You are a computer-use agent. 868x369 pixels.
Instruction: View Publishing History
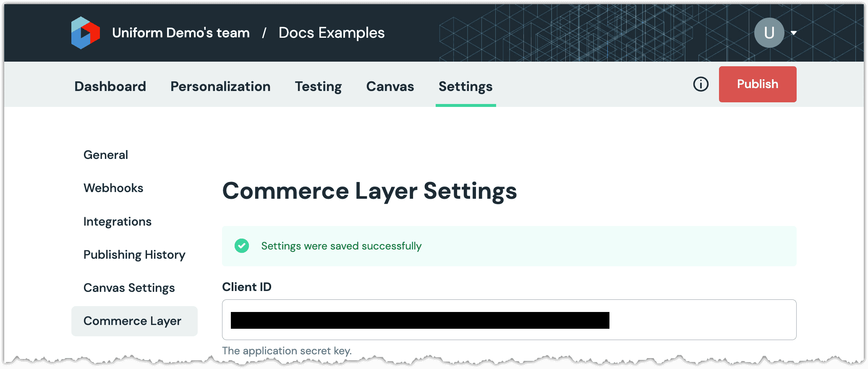point(134,255)
